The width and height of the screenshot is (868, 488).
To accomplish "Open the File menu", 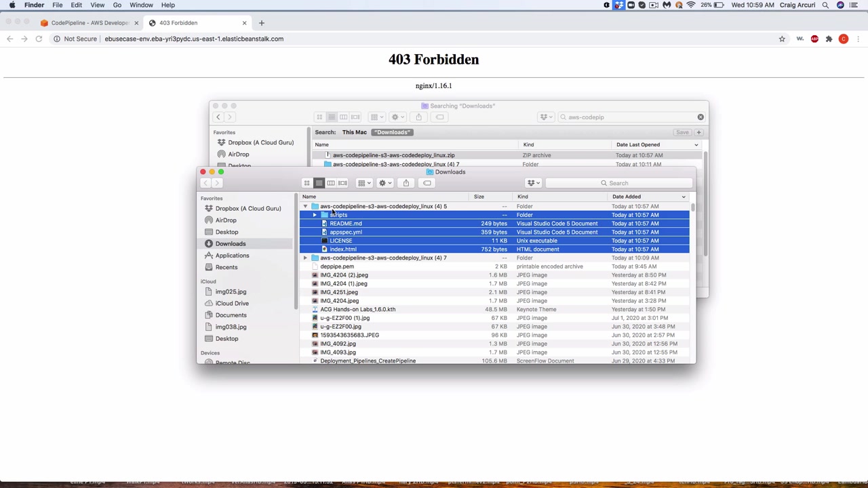I will [x=58, y=5].
